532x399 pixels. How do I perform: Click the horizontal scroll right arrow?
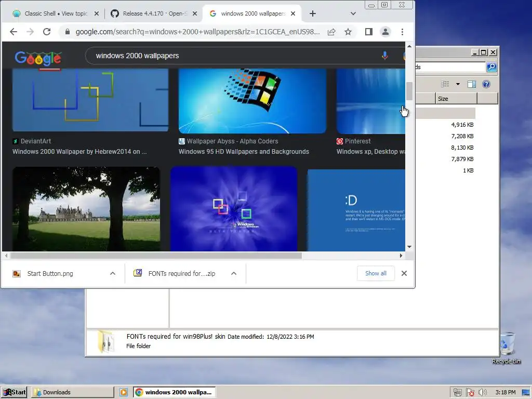pyautogui.click(x=401, y=256)
